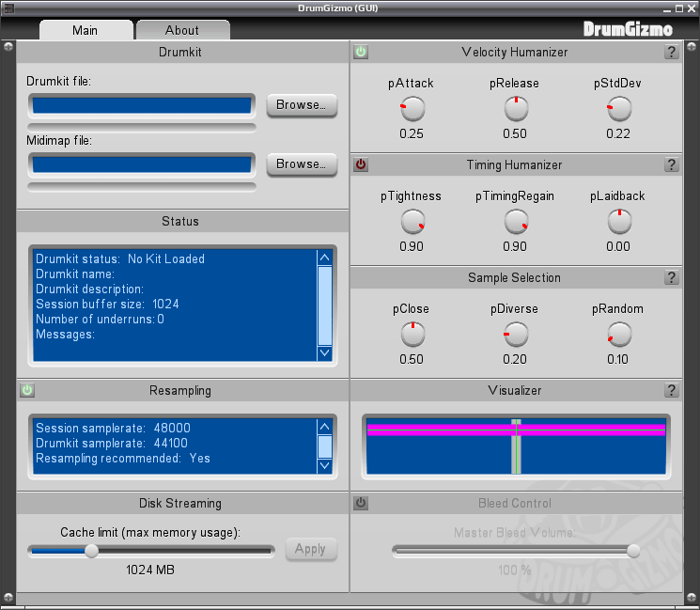
Task: Open Sample Selection help question mark
Action: pyautogui.click(x=671, y=278)
